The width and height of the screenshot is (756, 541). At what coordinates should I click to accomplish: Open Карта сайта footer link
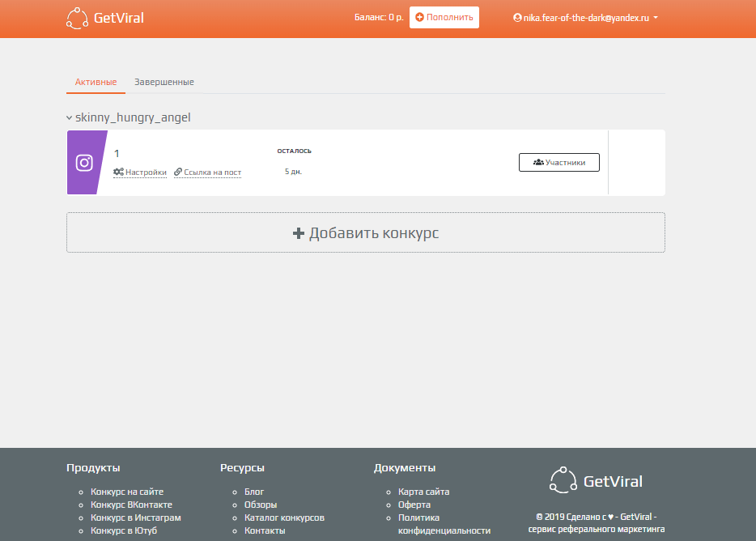pos(423,492)
